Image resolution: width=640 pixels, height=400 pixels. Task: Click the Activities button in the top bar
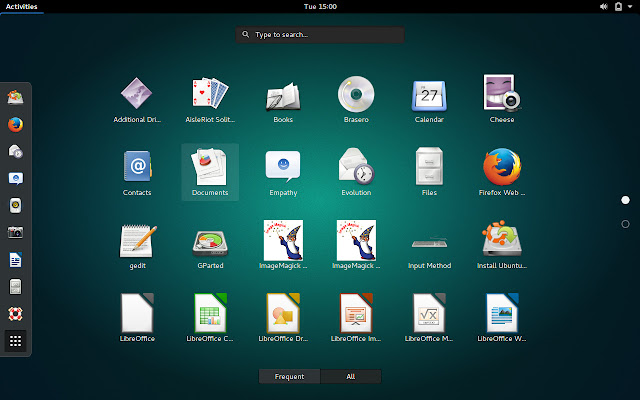(x=22, y=7)
